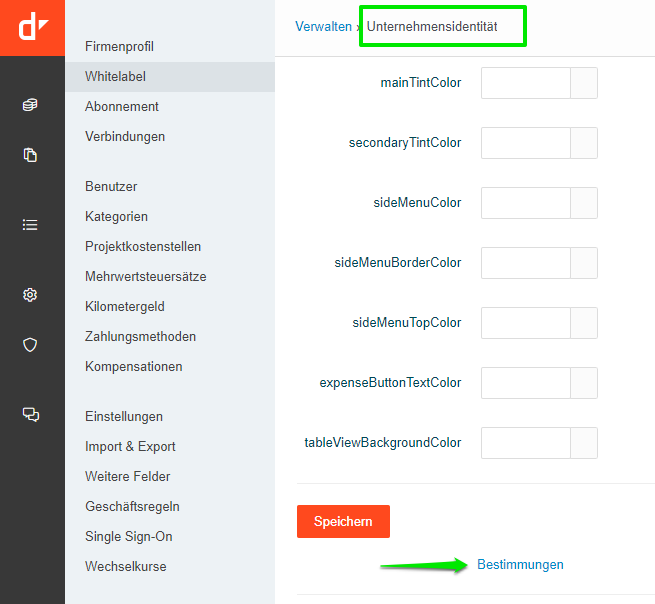
Task: Open the Bestimmungen link
Action: [520, 565]
